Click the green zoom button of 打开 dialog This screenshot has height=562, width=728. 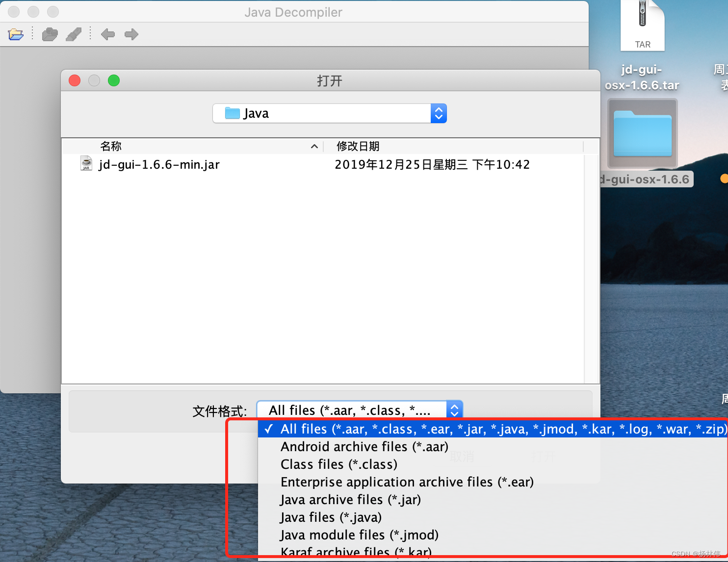pyautogui.click(x=114, y=80)
